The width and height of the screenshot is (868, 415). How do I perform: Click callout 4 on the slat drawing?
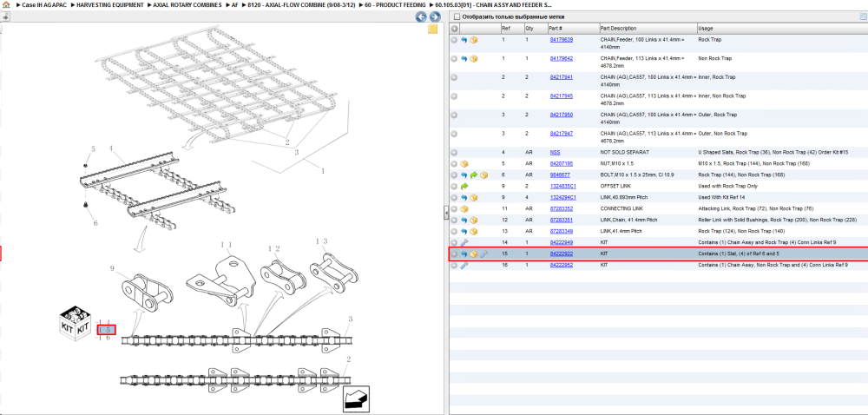(x=111, y=148)
